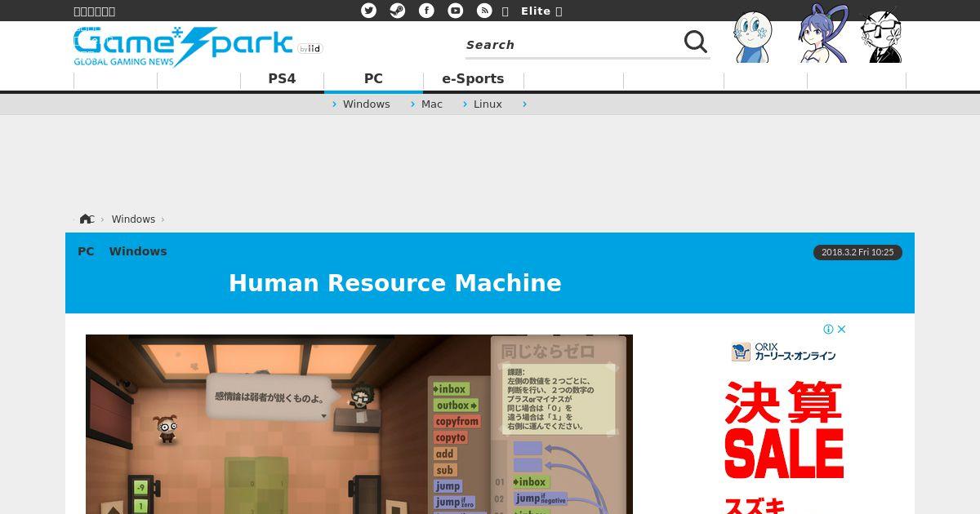This screenshot has width=980, height=514.
Task: Click the ad info icon
Action: pyautogui.click(x=828, y=330)
